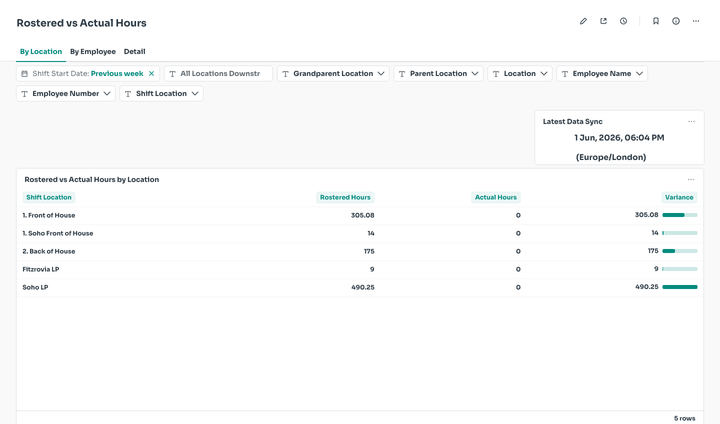Switch to the By Employee tab
This screenshot has height=424, width=720.
pos(93,51)
